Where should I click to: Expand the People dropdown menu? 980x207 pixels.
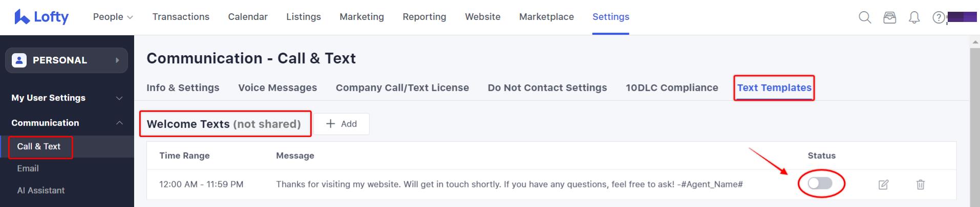[x=113, y=17]
